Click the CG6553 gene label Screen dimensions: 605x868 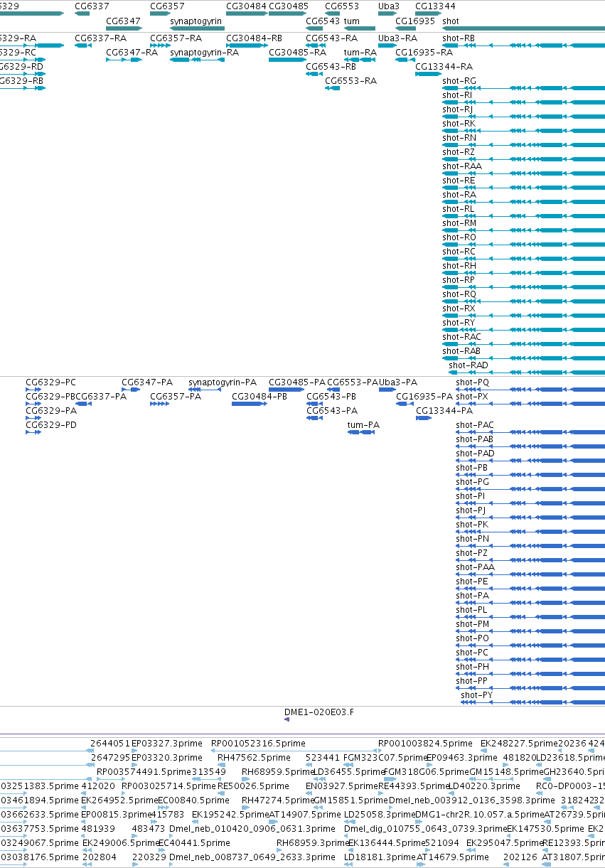(x=342, y=6)
